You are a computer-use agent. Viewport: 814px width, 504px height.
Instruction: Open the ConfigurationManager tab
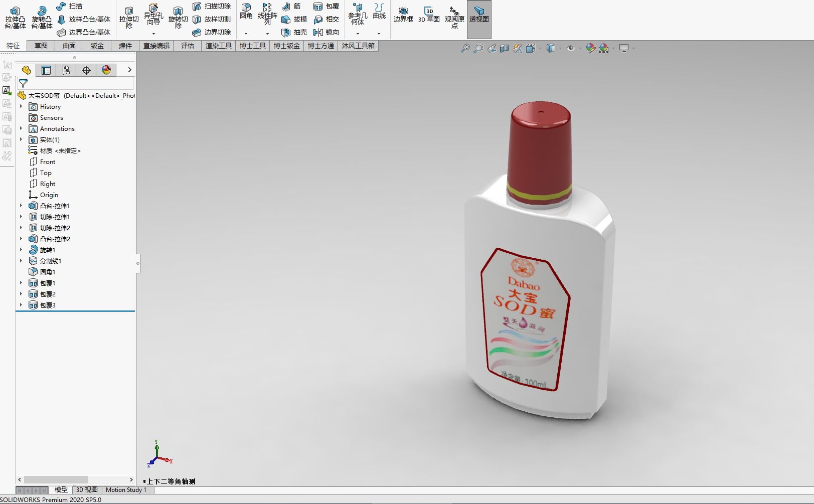[66, 70]
